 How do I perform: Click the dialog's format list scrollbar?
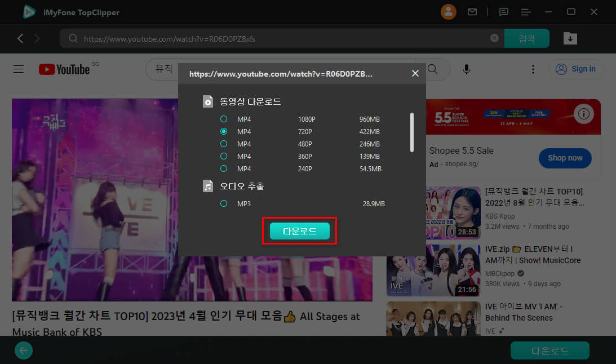(x=412, y=132)
